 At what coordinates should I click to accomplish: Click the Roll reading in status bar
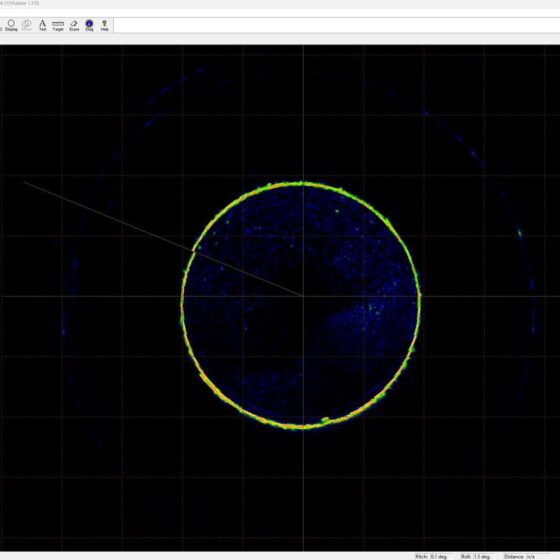(x=476, y=556)
